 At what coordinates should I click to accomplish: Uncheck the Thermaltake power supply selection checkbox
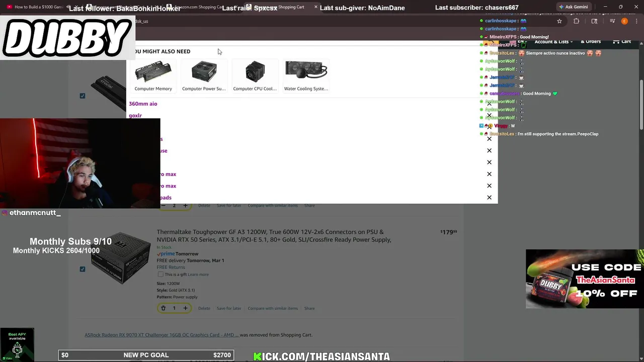click(x=83, y=269)
